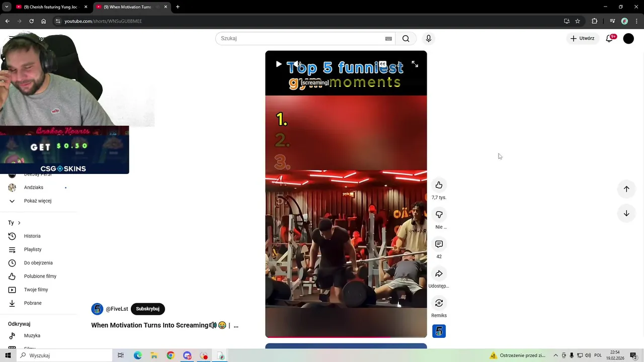Open the Ty section chevron
The height and width of the screenshot is (362, 644).
[x=19, y=223]
